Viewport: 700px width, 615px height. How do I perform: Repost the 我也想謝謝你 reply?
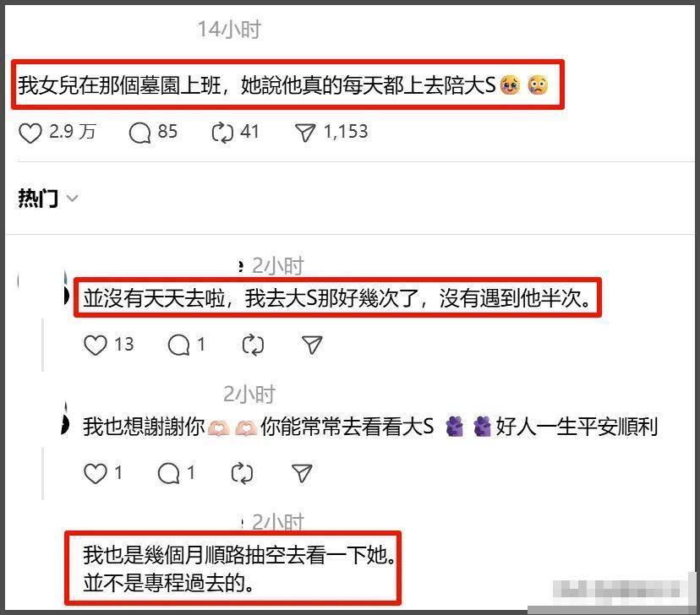(242, 474)
